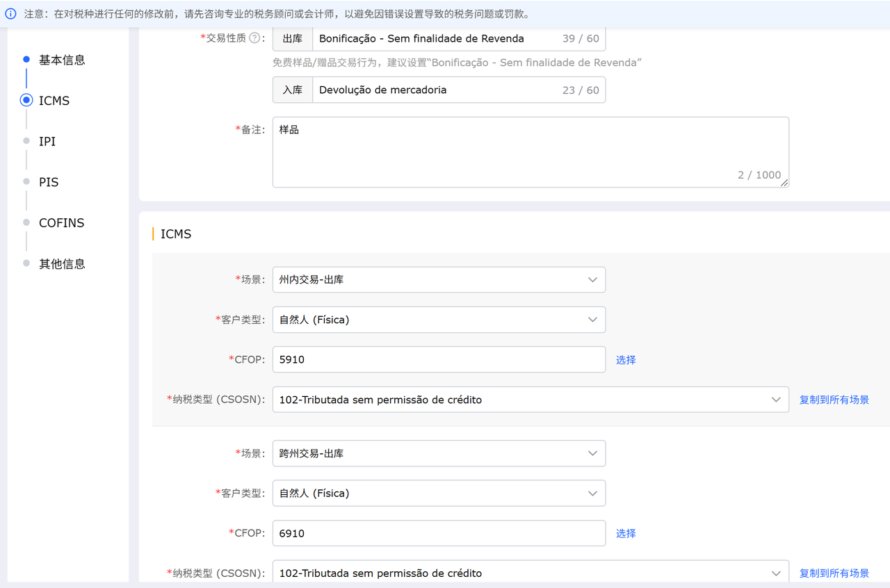
Task: Jump to the IPI step in sidebar
Action: pos(47,141)
